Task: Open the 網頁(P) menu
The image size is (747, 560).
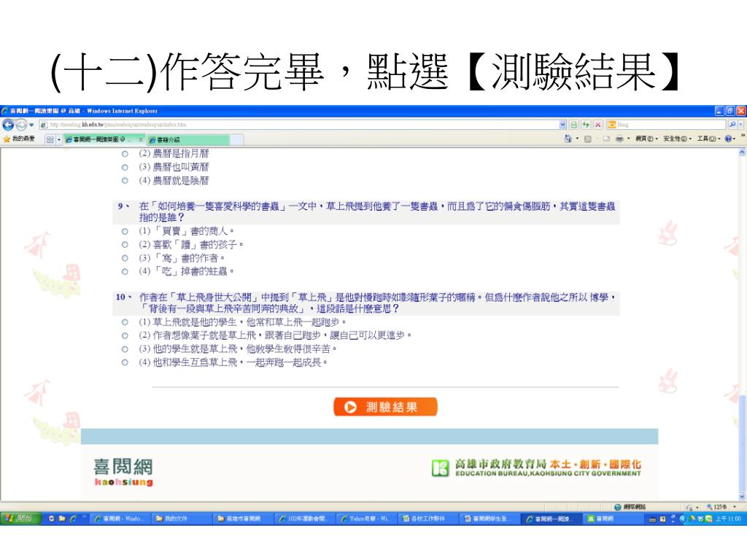Action: 646,139
